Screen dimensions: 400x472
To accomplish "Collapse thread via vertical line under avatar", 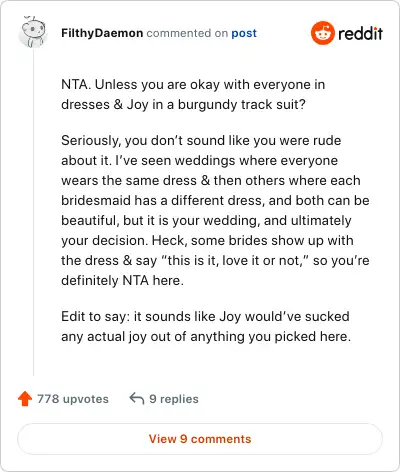I will 33,213.
